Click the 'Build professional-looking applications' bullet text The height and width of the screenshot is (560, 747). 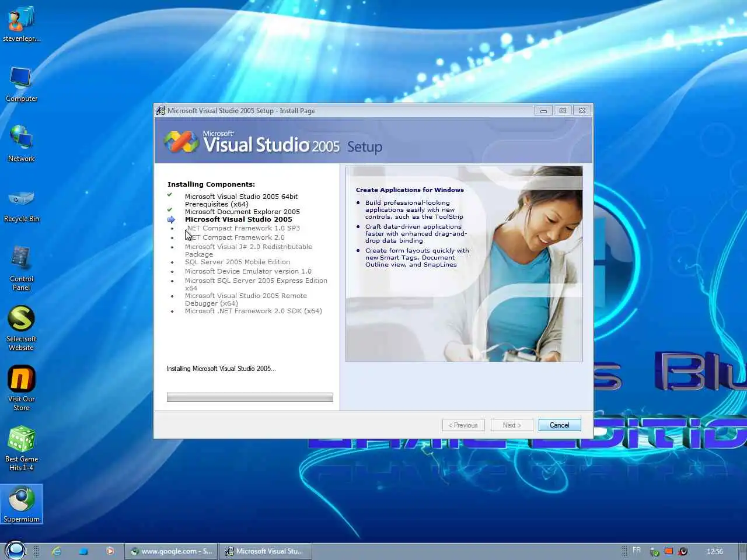(414, 209)
